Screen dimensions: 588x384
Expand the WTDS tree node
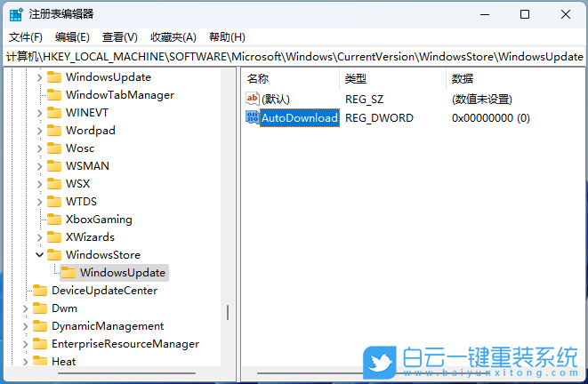[x=40, y=202]
